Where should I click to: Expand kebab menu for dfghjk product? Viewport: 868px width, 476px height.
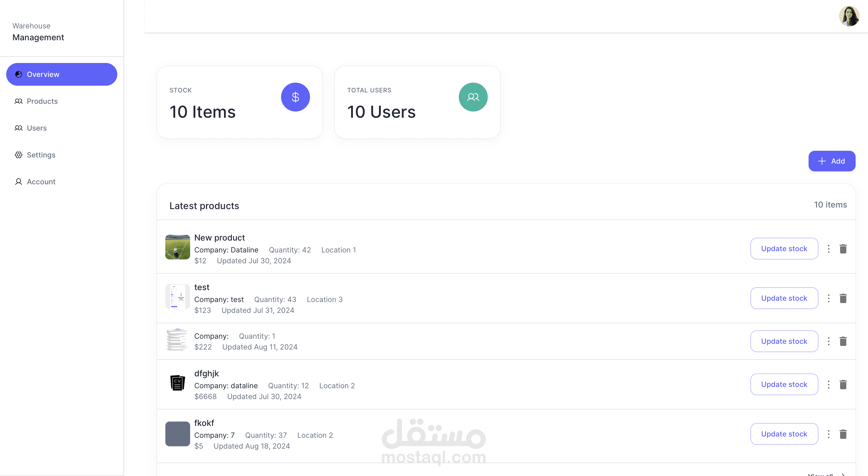(828, 384)
